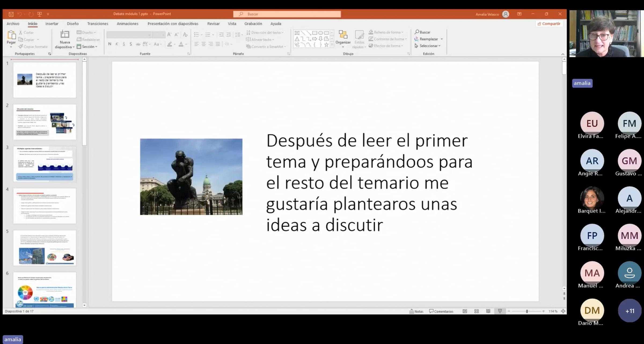Image resolution: width=644 pixels, height=344 pixels.
Task: Click the Reading View icon in status bar
Action: [488, 311]
